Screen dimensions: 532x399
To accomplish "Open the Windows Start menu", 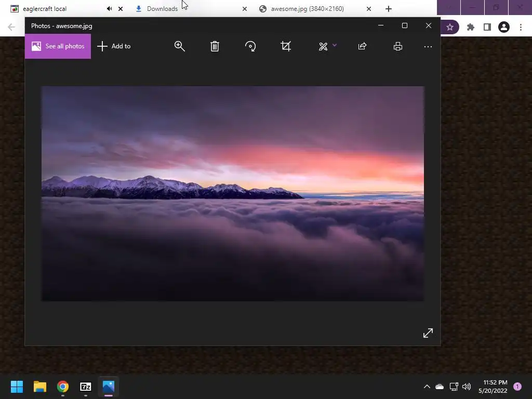I will click(17, 387).
